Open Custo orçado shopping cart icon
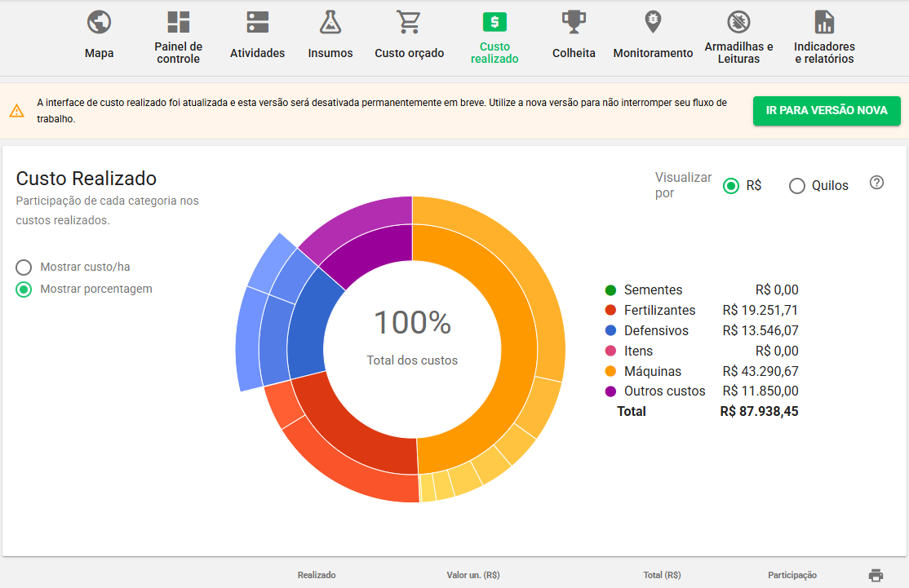This screenshot has height=588, width=909. point(409,22)
